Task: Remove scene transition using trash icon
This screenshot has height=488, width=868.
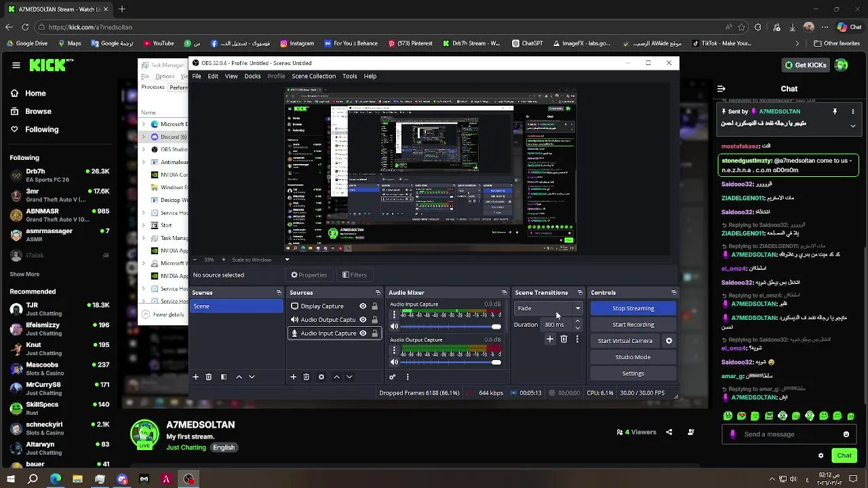Action: click(x=564, y=339)
